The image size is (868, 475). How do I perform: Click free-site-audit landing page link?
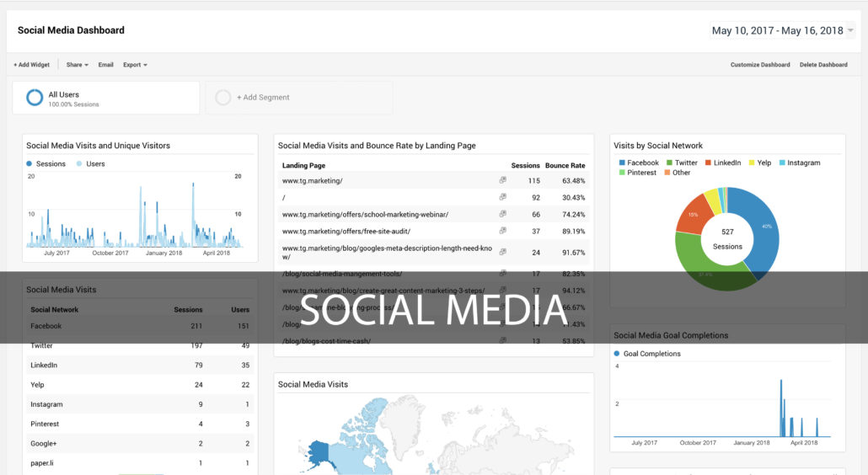[346, 231]
